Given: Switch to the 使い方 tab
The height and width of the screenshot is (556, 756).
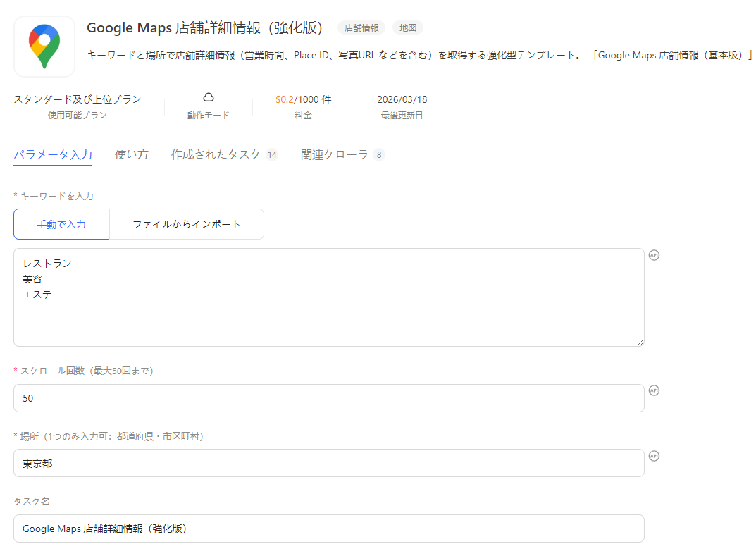Looking at the screenshot, I should [131, 154].
